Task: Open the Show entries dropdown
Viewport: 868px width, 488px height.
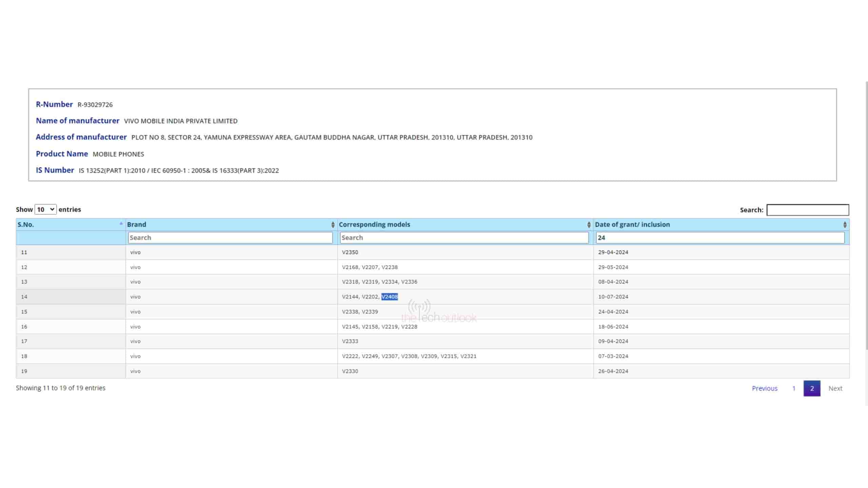Action: click(45, 209)
